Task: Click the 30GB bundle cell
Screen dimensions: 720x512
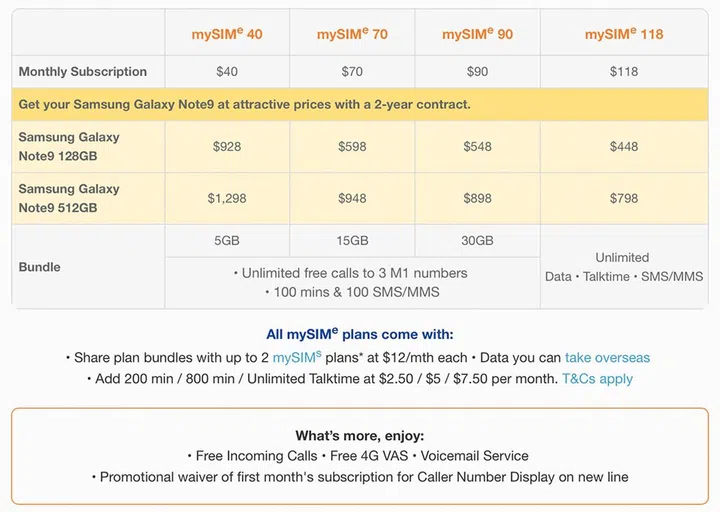Action: [x=477, y=241]
